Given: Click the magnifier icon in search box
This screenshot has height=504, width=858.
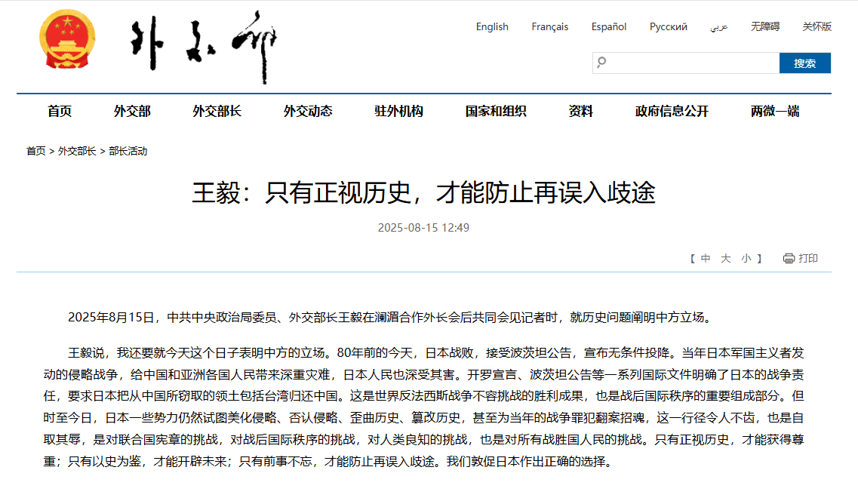Looking at the screenshot, I should (602, 63).
